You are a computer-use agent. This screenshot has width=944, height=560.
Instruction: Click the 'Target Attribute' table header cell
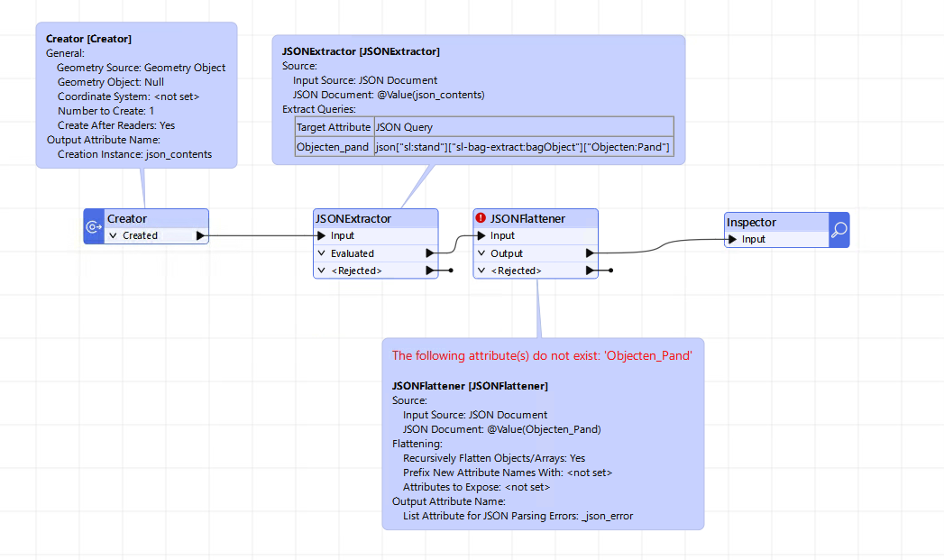(334, 127)
